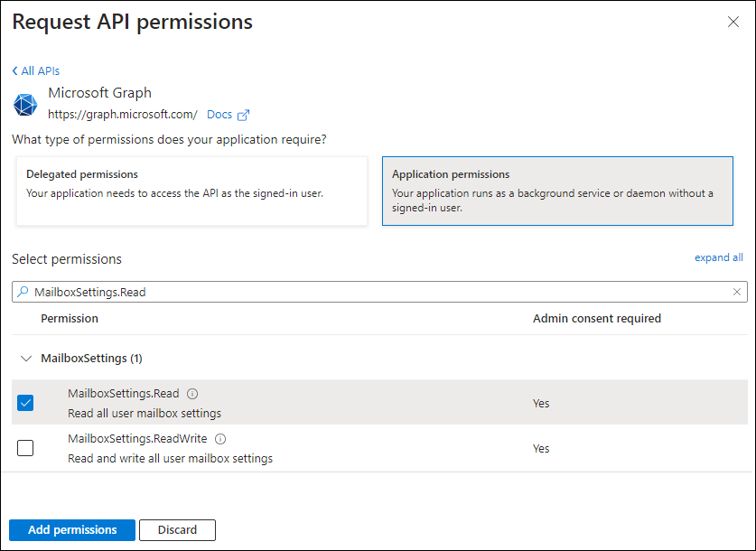Image resolution: width=756 pixels, height=551 pixels.
Task: Click the Admin consent required column header
Action: [x=597, y=318]
